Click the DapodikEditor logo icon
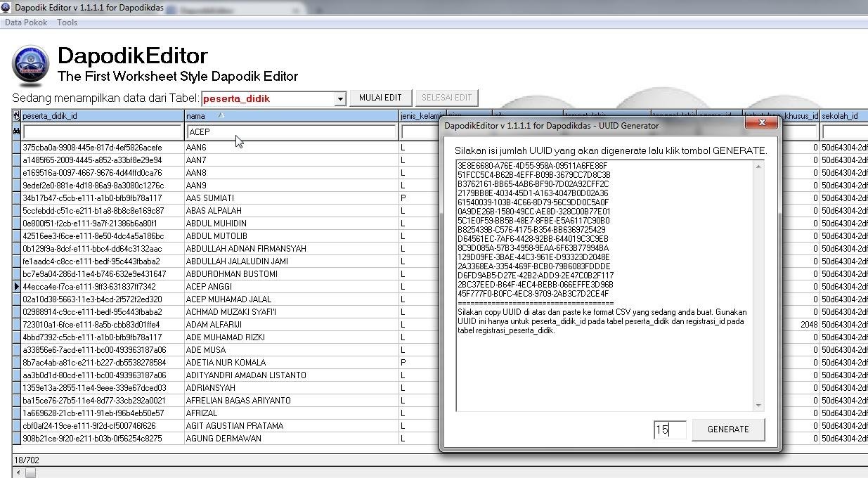This screenshot has height=478, width=868. point(31,65)
